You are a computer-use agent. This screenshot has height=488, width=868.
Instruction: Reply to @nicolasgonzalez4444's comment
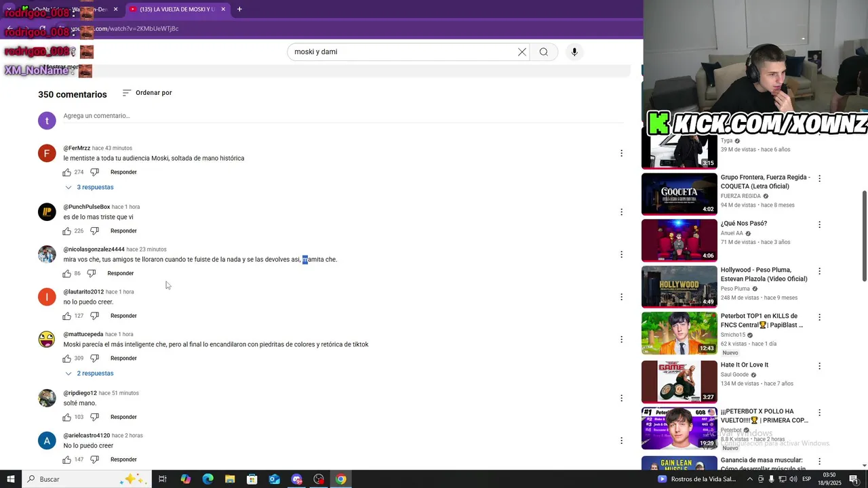[121, 273]
